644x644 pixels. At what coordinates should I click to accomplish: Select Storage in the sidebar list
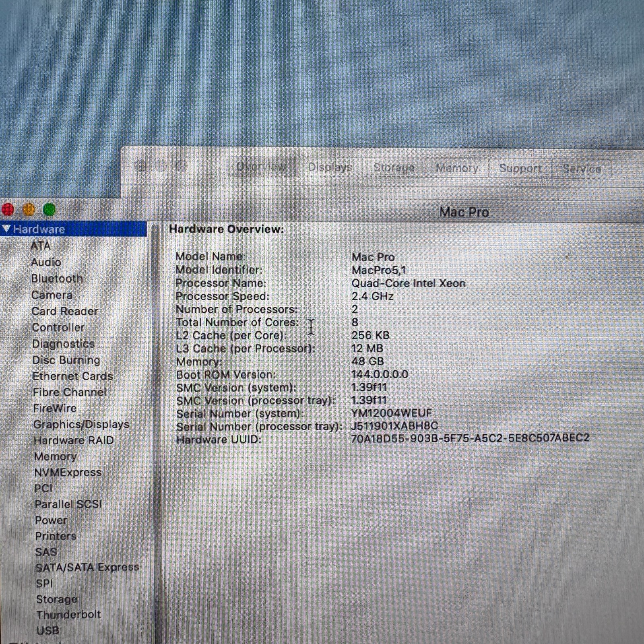click(57, 599)
